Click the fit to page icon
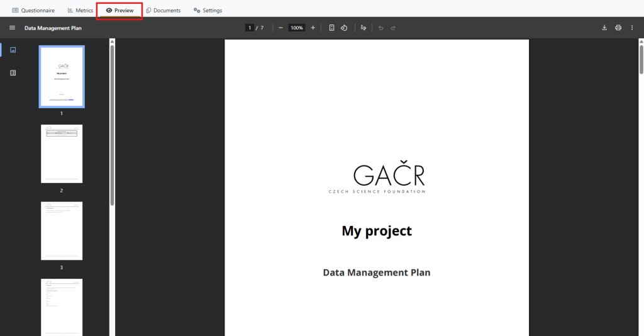The width and height of the screenshot is (644, 336). pos(331,28)
